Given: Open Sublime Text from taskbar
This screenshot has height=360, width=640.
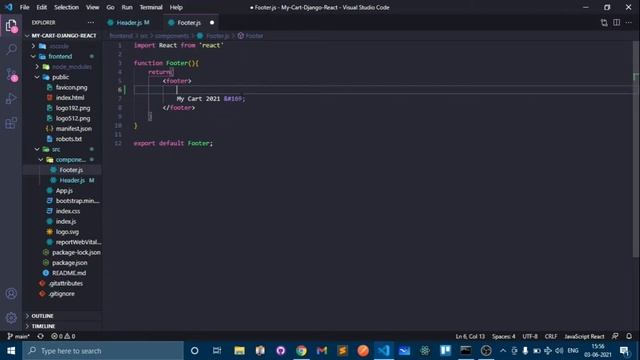Looking at the screenshot, I should click(x=342, y=351).
